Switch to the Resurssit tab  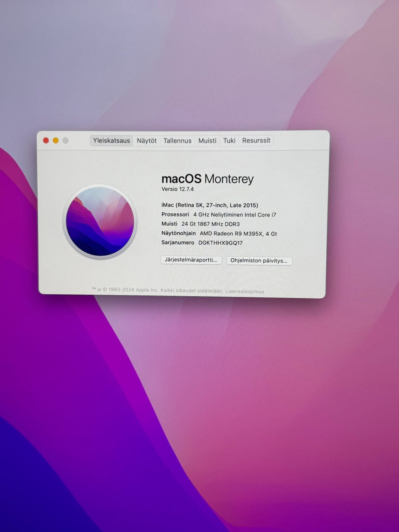click(256, 140)
